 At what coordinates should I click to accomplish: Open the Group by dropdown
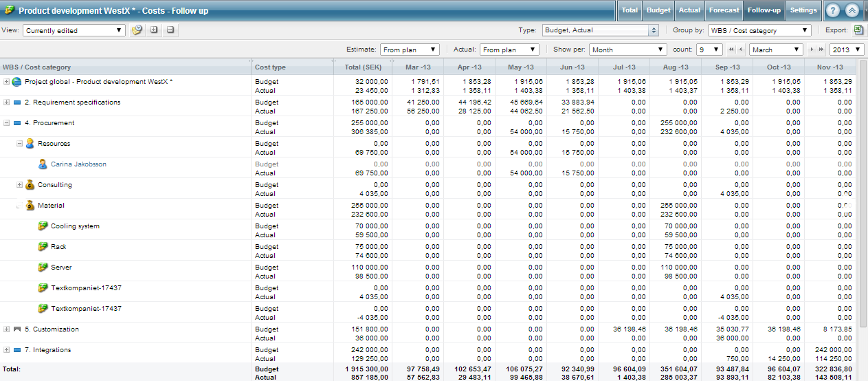(759, 30)
